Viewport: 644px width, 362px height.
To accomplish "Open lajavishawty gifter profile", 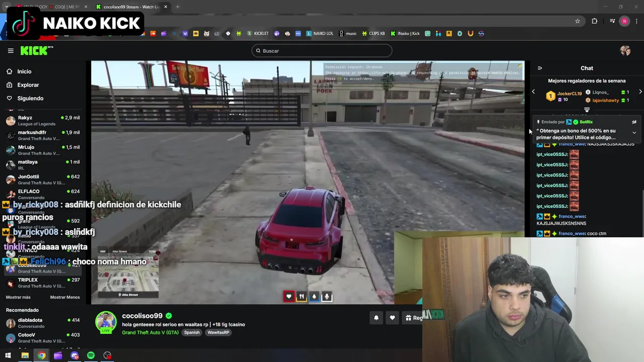I will pyautogui.click(x=605, y=101).
